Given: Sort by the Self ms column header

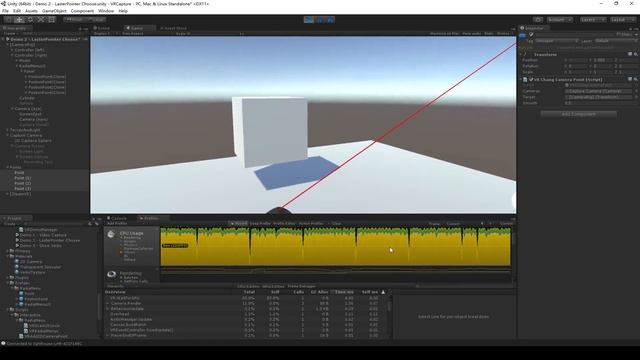Looking at the screenshot, I should [370, 292].
